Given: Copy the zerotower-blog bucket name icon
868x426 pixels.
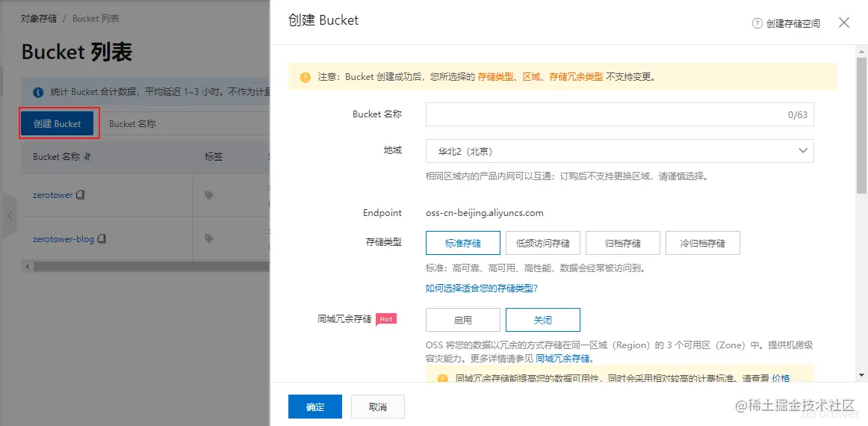Looking at the screenshot, I should [x=102, y=238].
